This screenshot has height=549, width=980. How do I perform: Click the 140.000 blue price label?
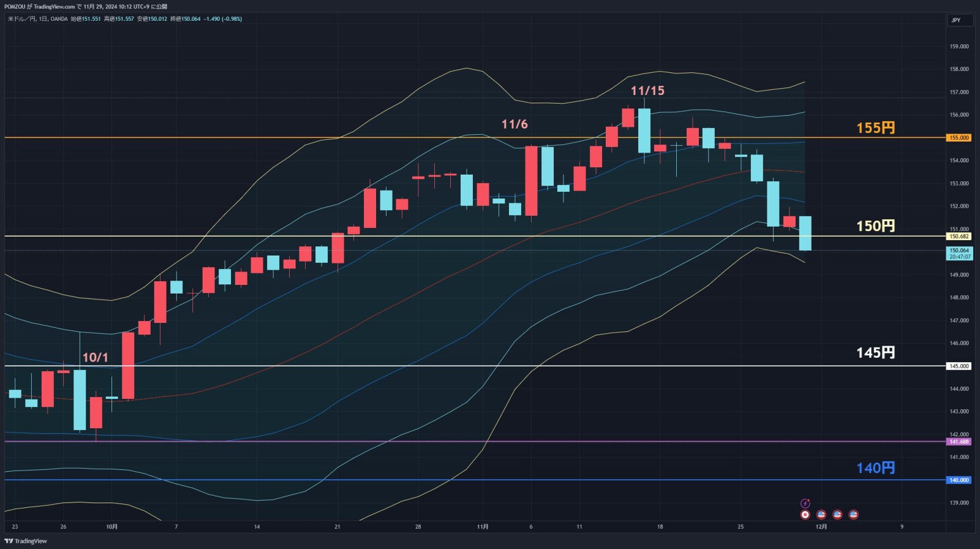[x=959, y=480]
